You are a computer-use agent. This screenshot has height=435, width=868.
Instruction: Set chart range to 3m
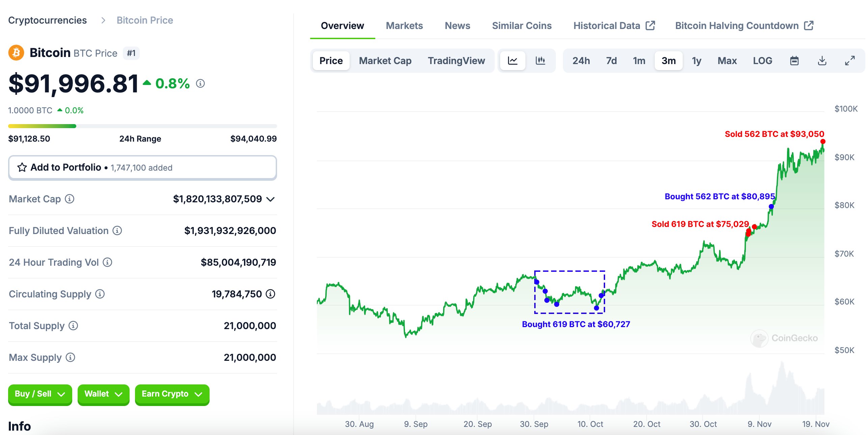(x=669, y=61)
